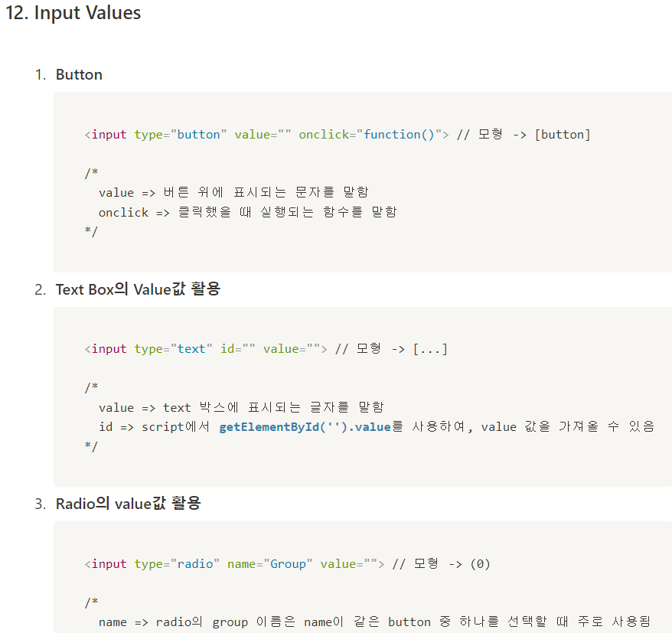Screen dimensions: 672x633
Task: Click the name="Group" attribute
Action: point(269,563)
